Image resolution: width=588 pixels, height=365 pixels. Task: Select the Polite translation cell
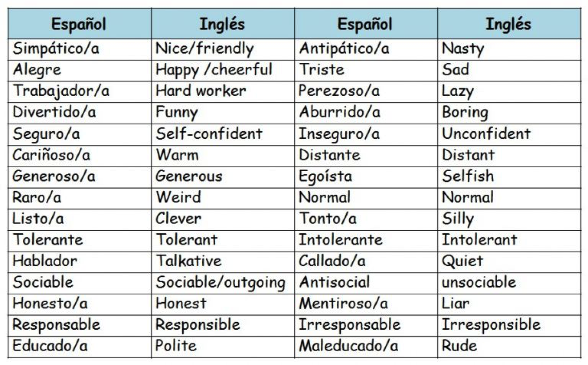pyautogui.click(x=176, y=346)
